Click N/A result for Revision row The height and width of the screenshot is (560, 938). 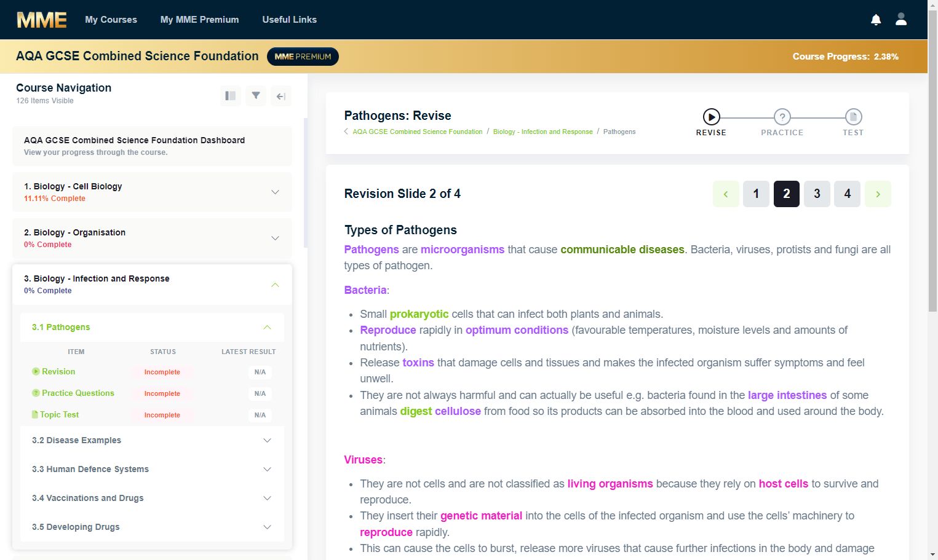[260, 372]
